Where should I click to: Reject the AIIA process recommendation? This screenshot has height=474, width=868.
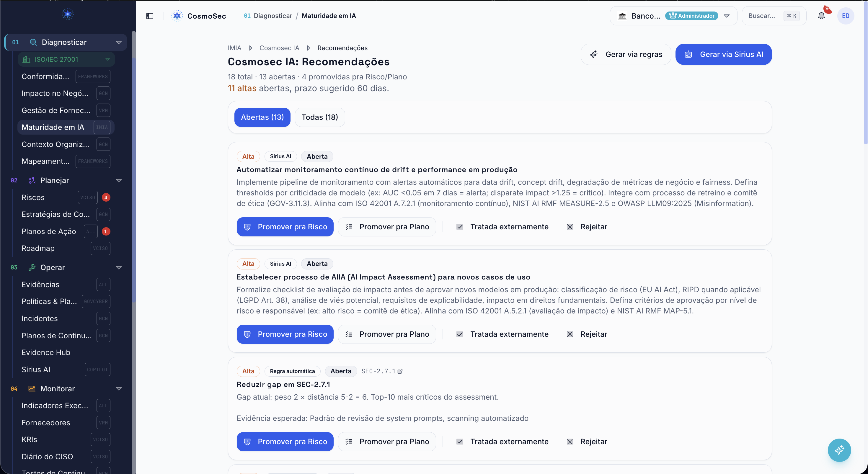587,334
